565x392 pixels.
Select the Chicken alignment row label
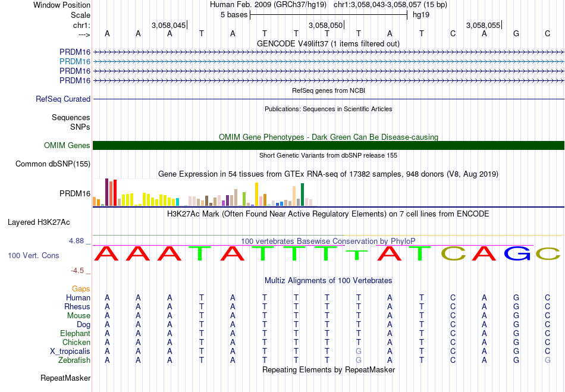[x=76, y=343]
